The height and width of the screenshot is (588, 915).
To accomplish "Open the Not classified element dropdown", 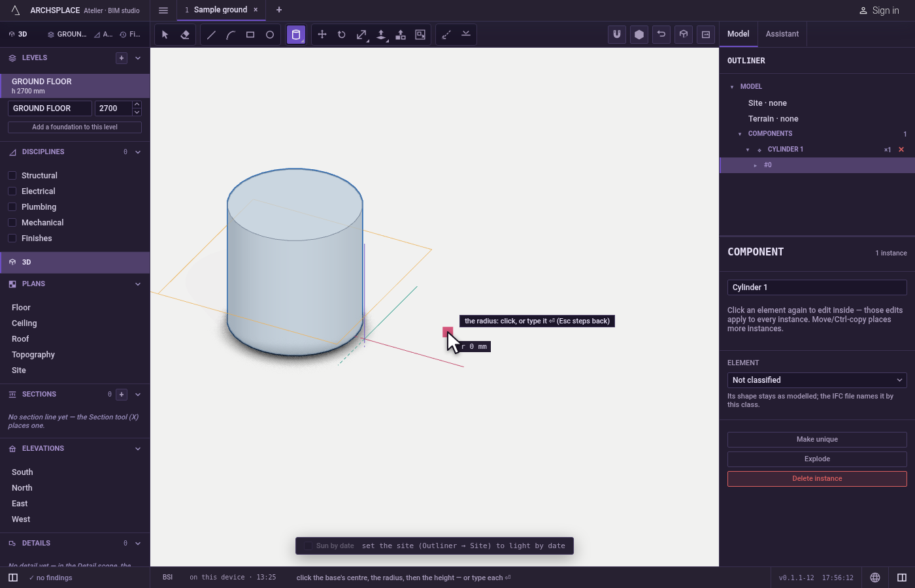I will (x=817, y=380).
